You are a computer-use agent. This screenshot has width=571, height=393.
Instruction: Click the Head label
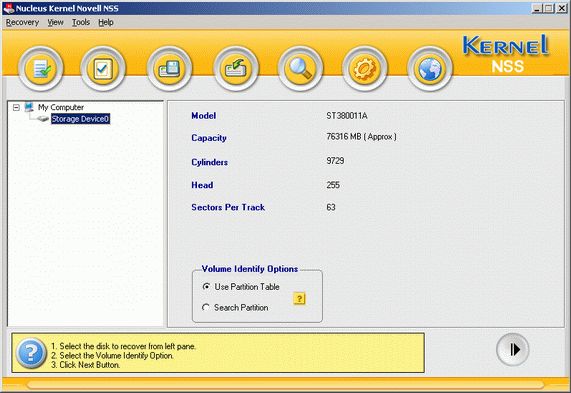point(202,185)
